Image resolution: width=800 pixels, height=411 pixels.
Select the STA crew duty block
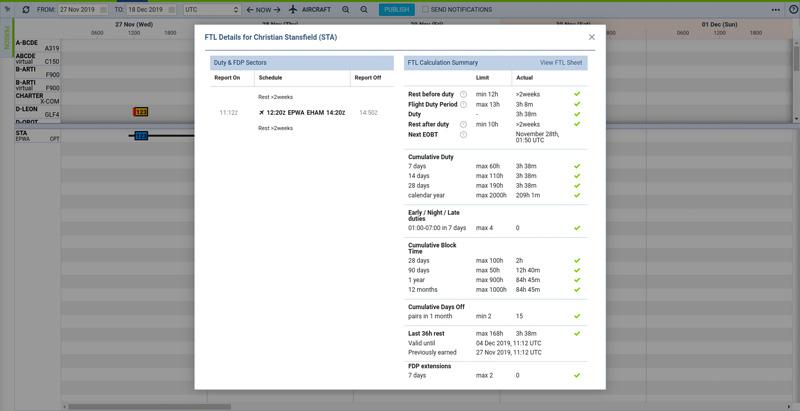coord(141,135)
